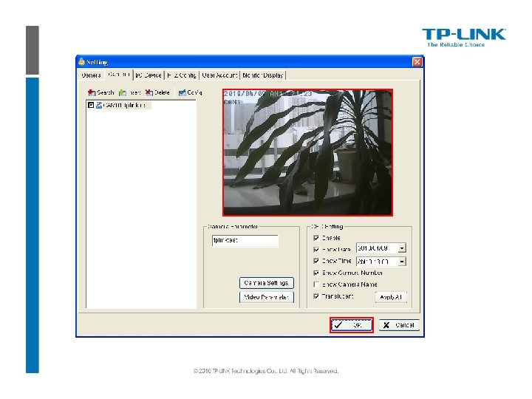Toggle the Translucent checkbox
The image size is (532, 399).
pos(316,296)
